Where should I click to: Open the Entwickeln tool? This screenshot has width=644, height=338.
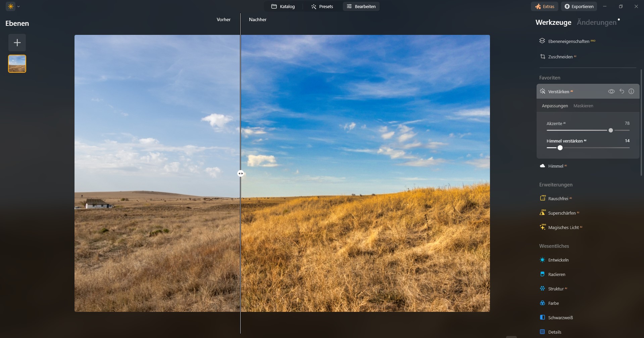[x=558, y=260]
